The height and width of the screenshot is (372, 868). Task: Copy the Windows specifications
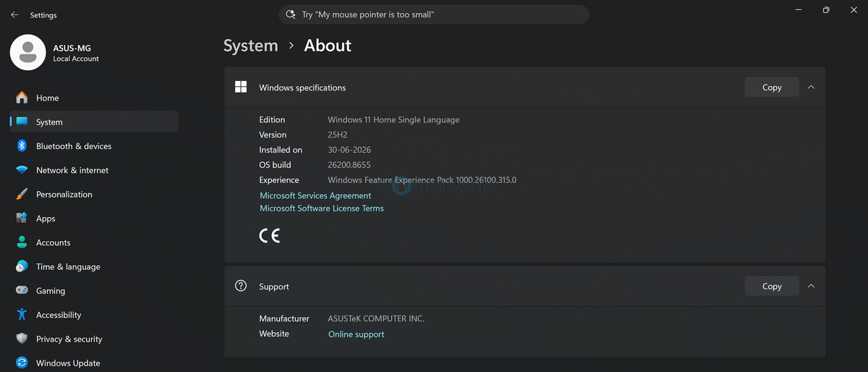click(x=772, y=87)
